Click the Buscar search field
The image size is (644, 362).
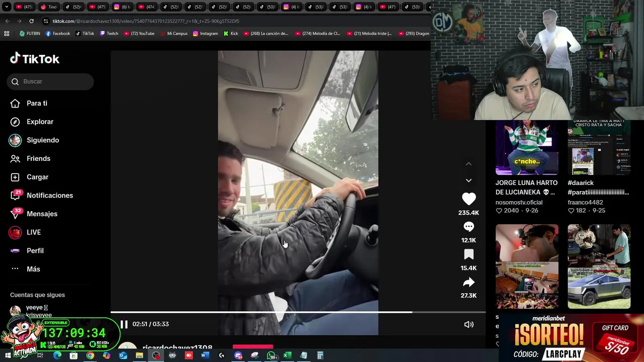(50, 81)
